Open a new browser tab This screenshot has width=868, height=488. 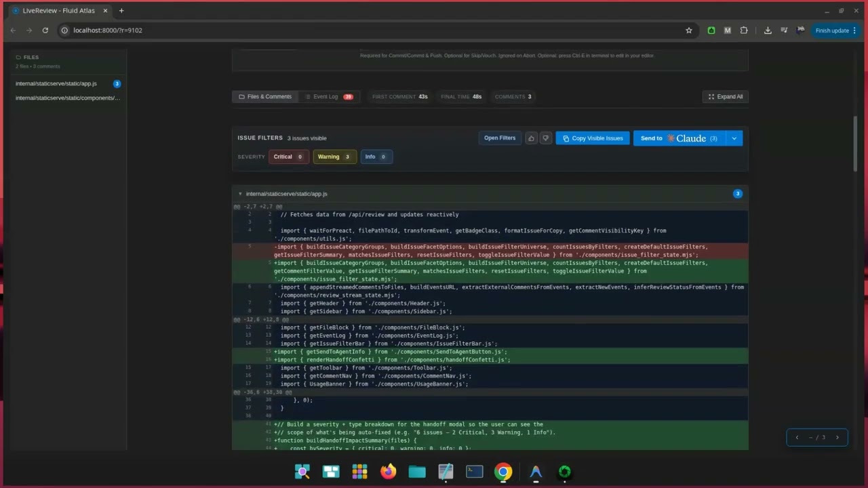[121, 11]
